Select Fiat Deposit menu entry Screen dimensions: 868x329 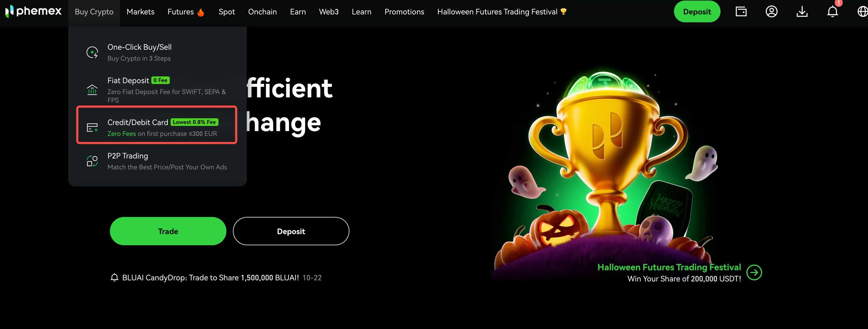(157, 89)
